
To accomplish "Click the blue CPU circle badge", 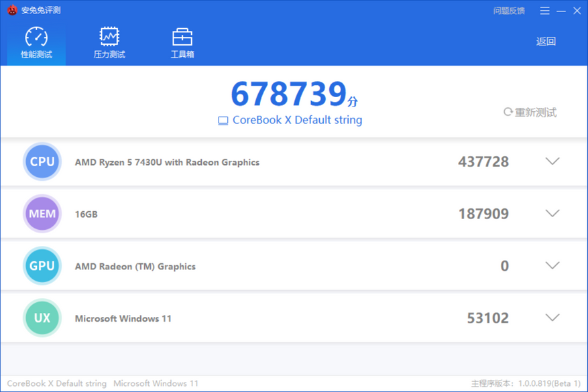I will click(42, 161).
